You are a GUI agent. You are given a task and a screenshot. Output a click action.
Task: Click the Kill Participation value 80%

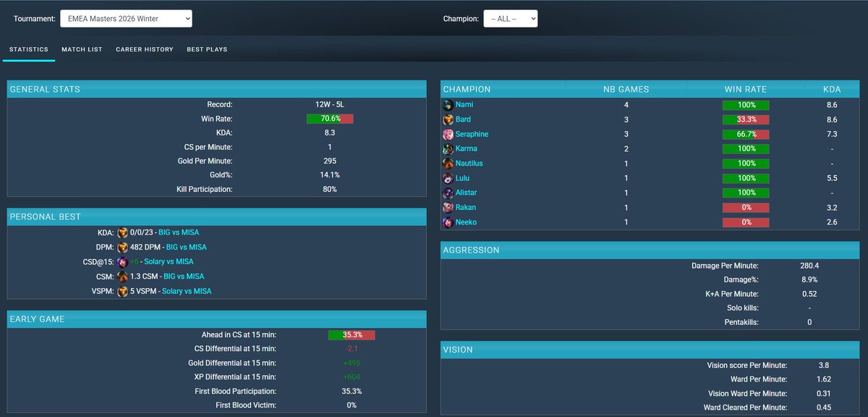[x=330, y=189]
